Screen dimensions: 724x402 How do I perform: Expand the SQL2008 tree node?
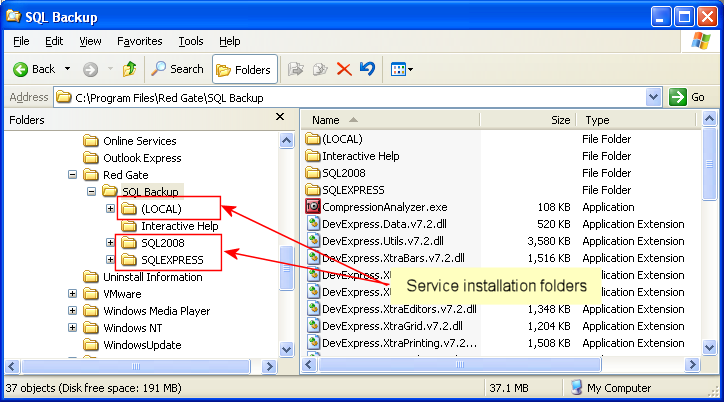[110, 243]
